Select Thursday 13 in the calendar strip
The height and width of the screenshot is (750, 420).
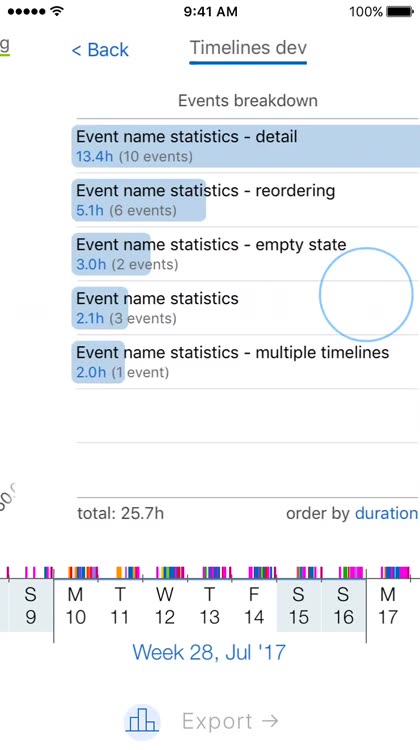pos(210,606)
